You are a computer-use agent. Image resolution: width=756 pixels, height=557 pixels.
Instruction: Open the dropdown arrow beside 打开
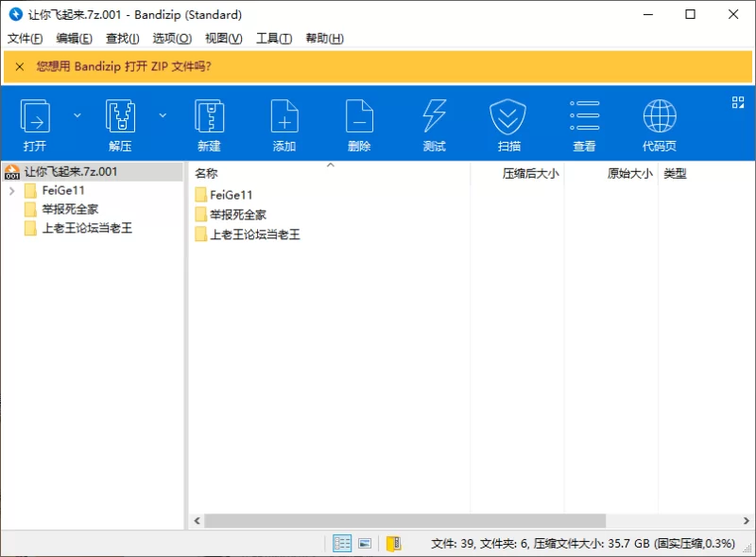pyautogui.click(x=77, y=115)
